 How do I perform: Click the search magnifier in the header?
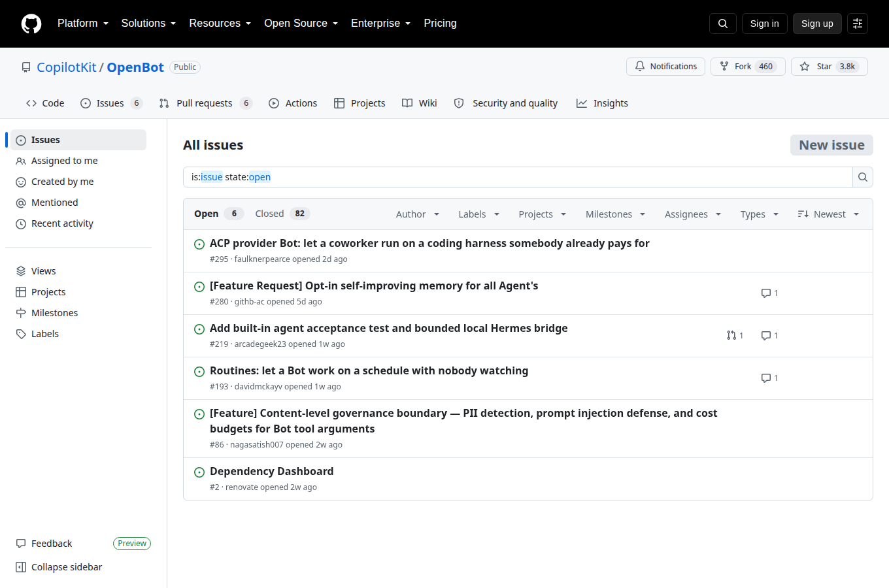point(723,24)
